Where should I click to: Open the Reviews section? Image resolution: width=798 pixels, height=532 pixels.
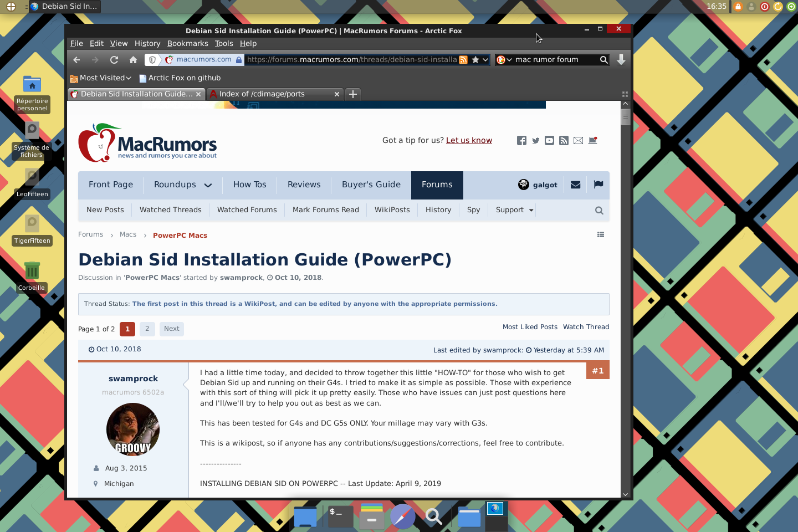[304, 185]
